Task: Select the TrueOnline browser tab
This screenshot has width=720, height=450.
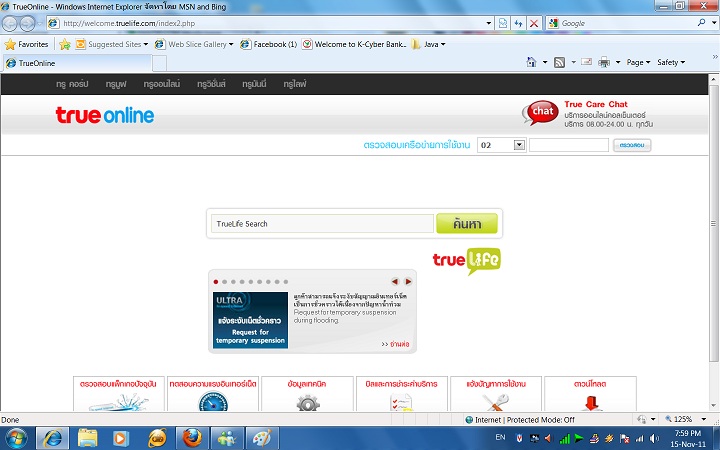Action: point(77,63)
